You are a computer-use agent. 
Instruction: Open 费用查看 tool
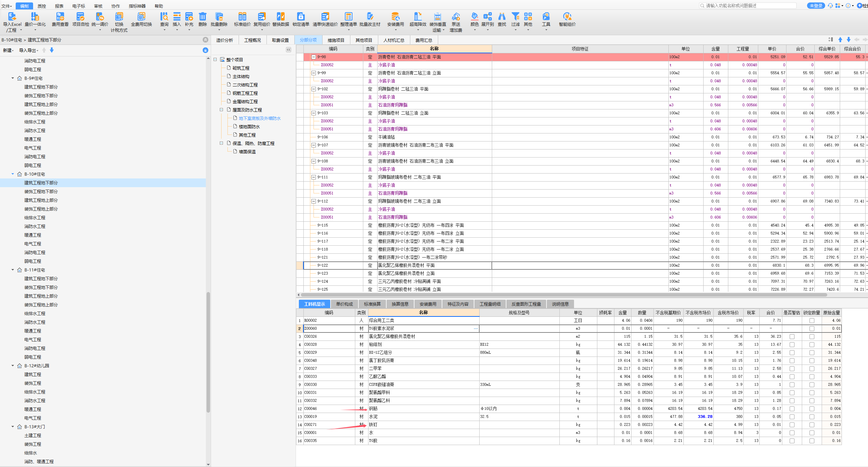[x=60, y=20]
